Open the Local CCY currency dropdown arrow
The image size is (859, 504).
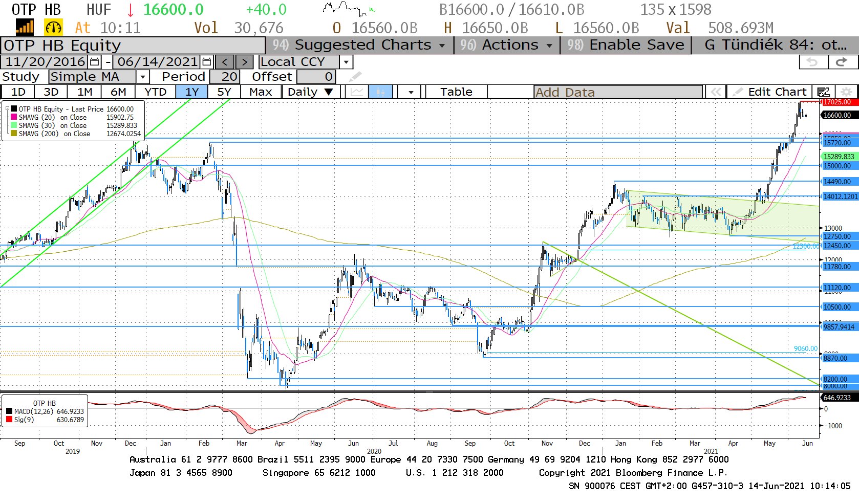(347, 62)
